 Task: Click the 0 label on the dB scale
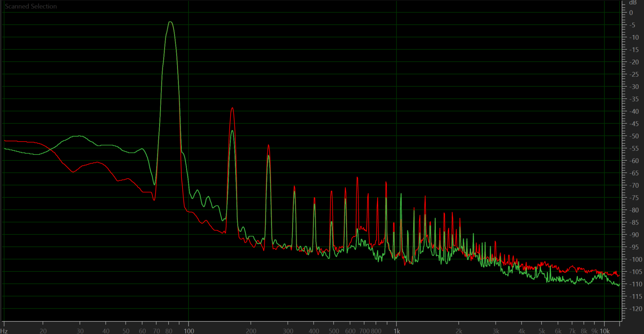[631, 13]
